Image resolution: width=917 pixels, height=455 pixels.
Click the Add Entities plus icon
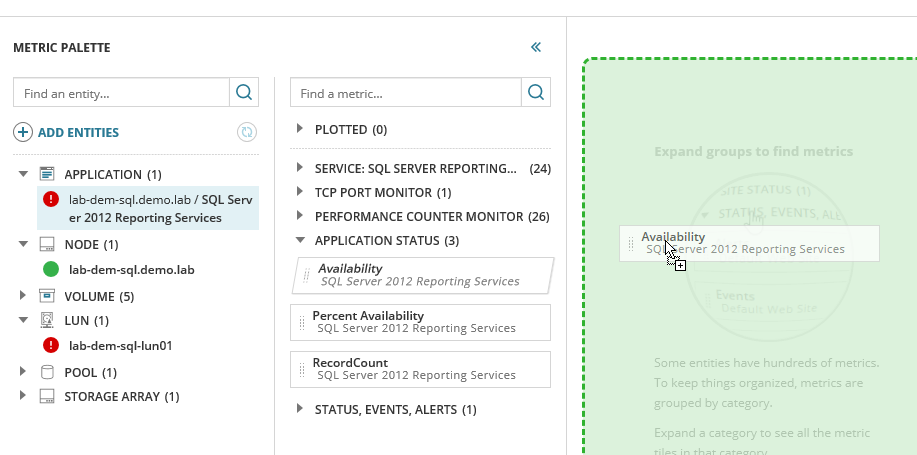click(23, 132)
